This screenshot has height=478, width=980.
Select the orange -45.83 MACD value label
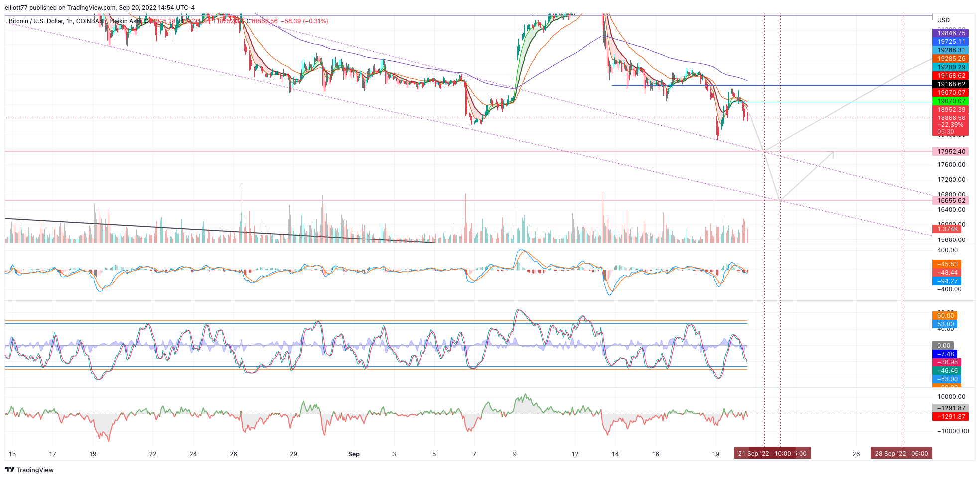[x=947, y=264]
